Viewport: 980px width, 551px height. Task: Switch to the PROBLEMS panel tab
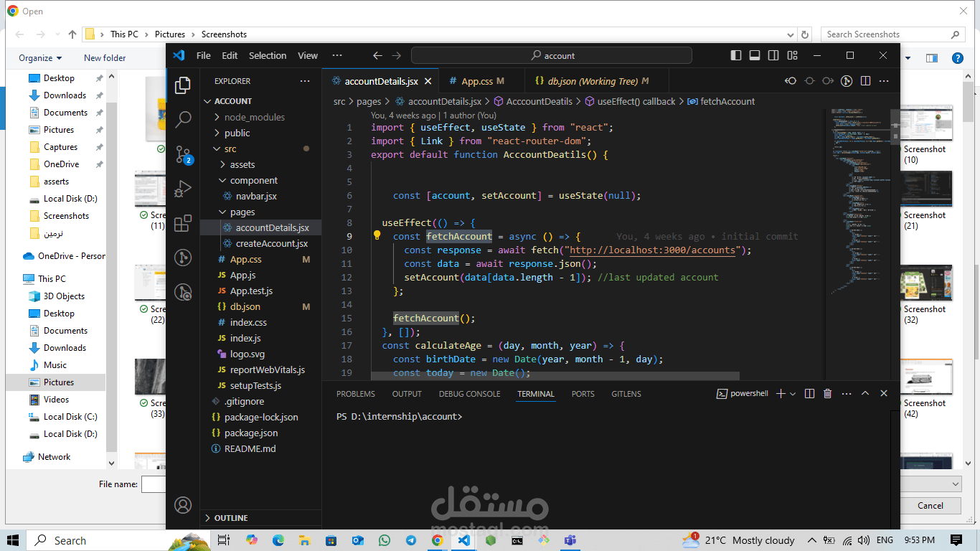pos(355,394)
